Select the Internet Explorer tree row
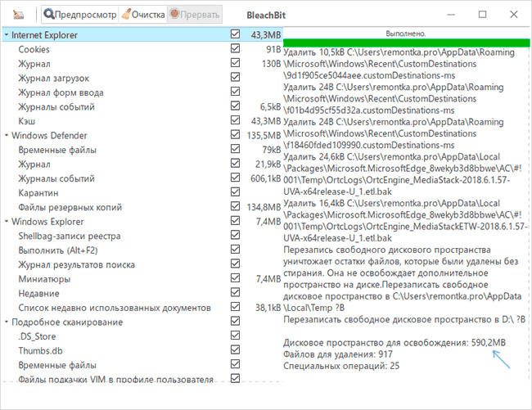This screenshot has height=410, width=532. 142,35
